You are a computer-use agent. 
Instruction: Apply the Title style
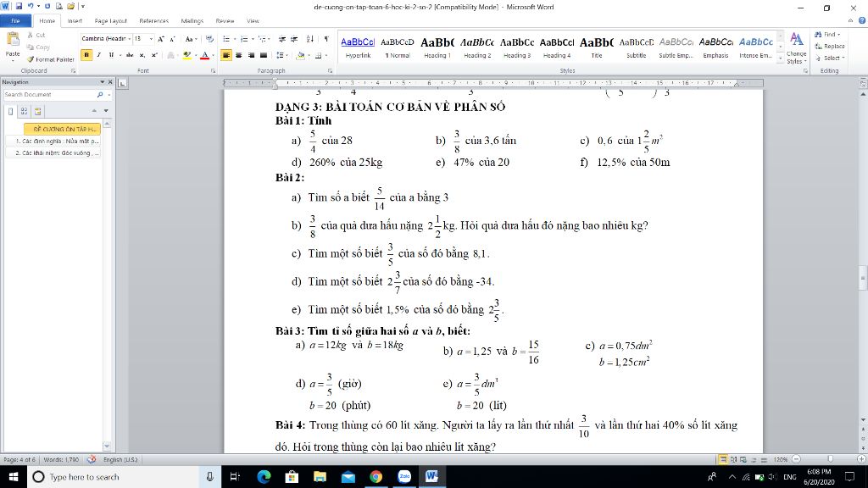point(597,47)
